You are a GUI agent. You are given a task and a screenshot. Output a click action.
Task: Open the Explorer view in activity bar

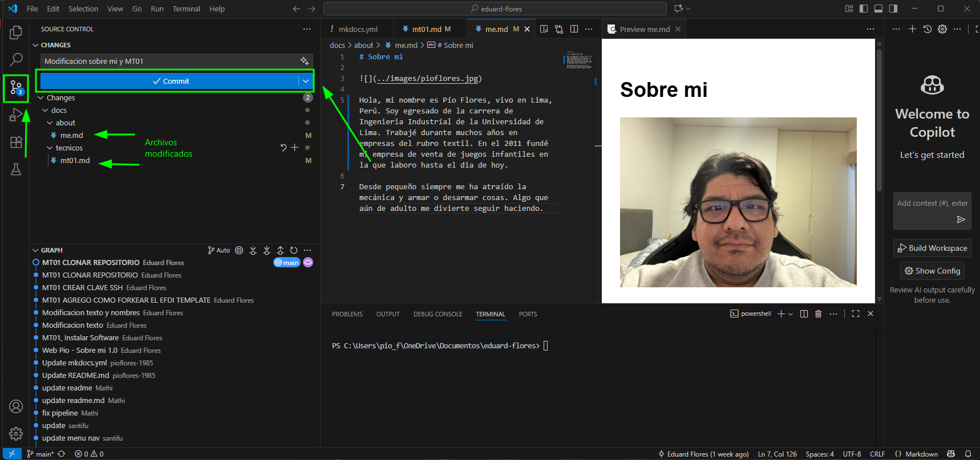point(16,33)
